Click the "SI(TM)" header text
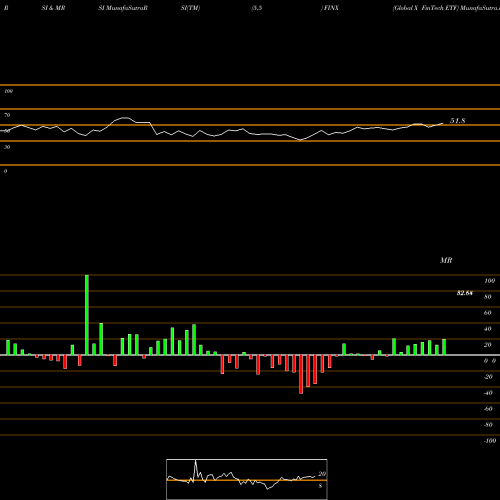 [190, 8]
